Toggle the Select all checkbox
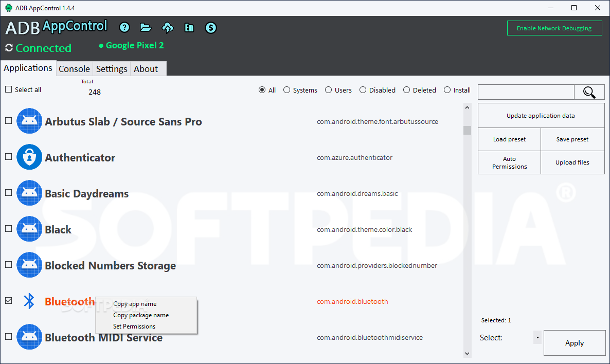610x364 pixels. coord(9,89)
